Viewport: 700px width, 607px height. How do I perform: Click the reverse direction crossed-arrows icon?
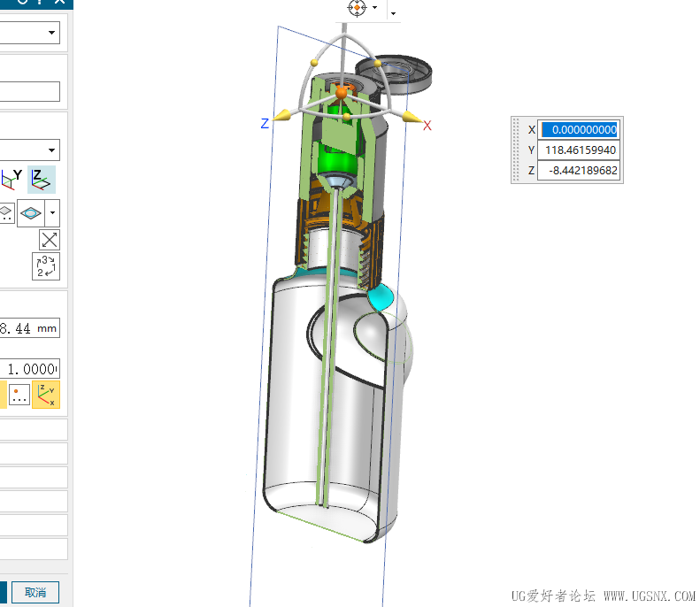pos(49,240)
